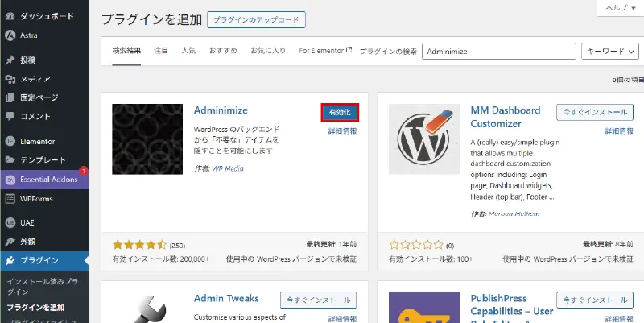Click the media icon beside メディア
Viewport: 644px width, 323px height.
[x=10, y=79]
